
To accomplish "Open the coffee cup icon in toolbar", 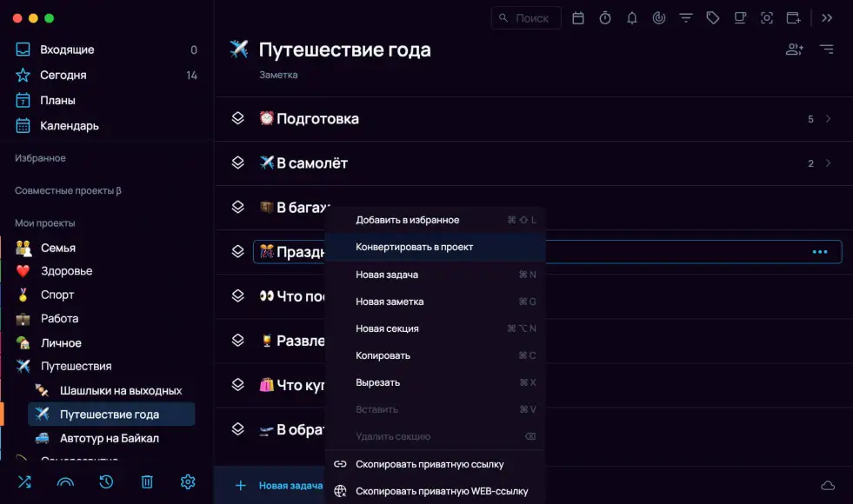I will (x=740, y=17).
